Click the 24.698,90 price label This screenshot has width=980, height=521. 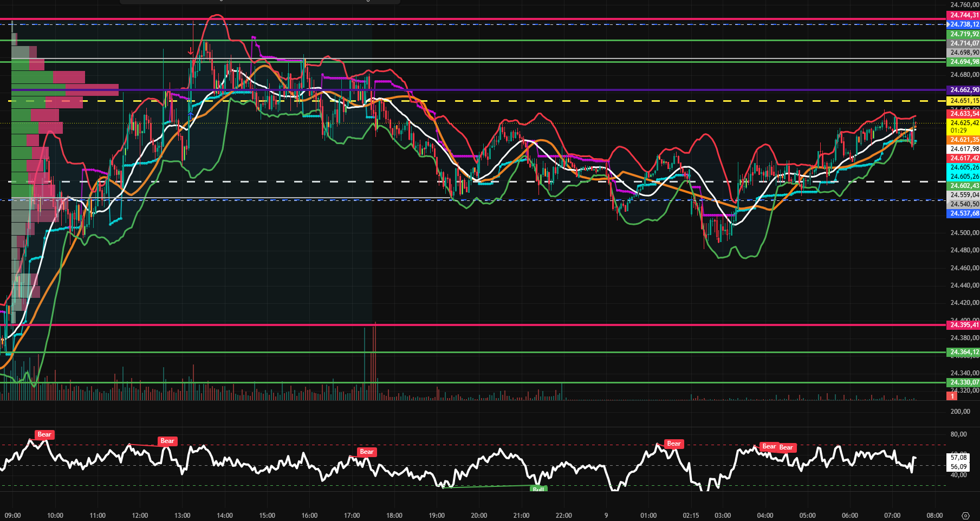[963, 53]
